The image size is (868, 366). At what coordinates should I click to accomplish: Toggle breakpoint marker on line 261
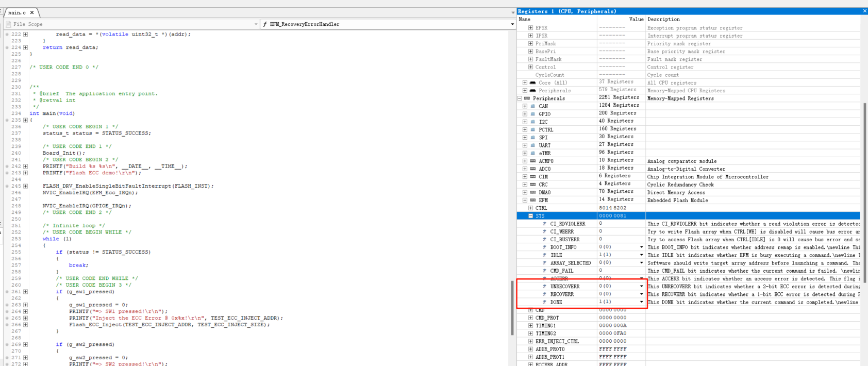pos(7,292)
